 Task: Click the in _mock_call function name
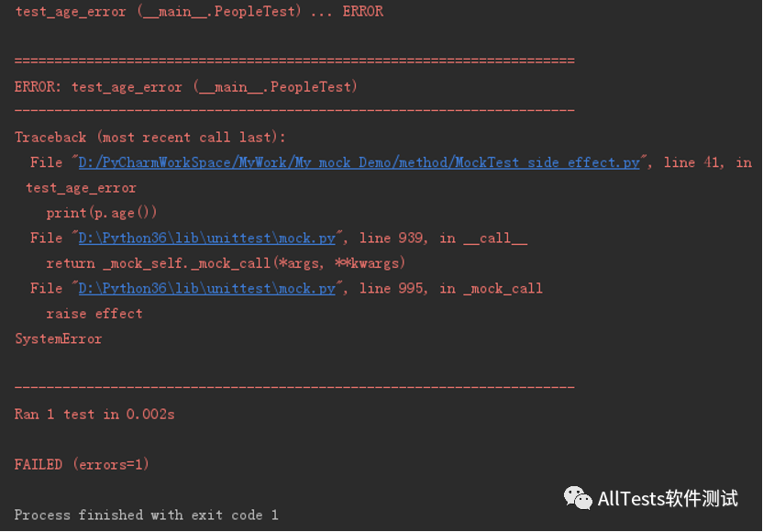[x=491, y=289]
